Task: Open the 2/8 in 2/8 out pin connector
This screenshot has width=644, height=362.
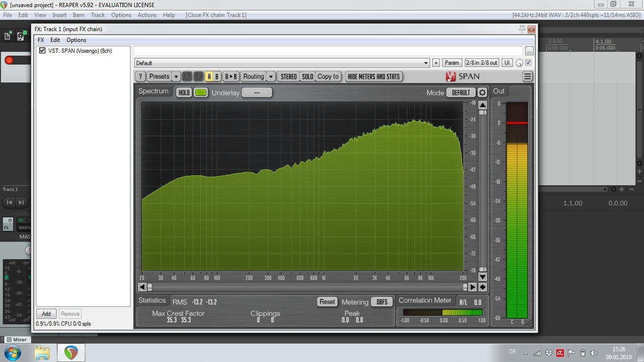Action: coord(481,63)
